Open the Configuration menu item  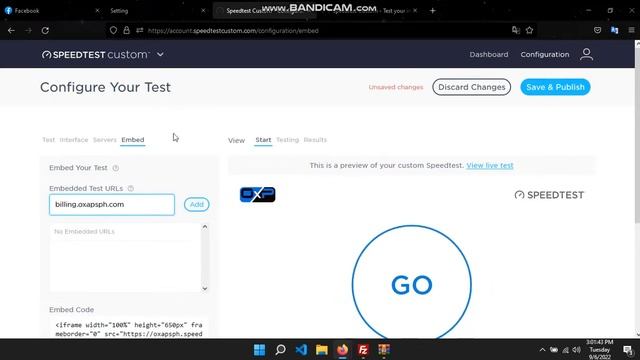point(544,54)
